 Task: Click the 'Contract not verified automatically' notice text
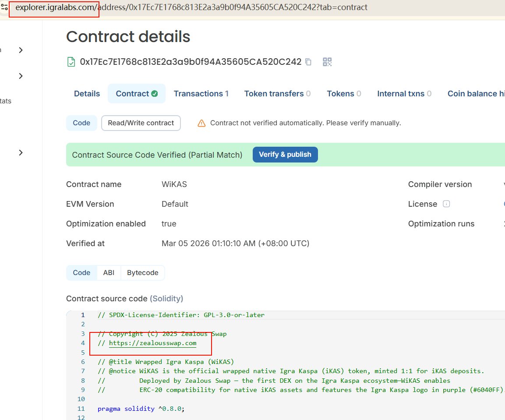306,123
